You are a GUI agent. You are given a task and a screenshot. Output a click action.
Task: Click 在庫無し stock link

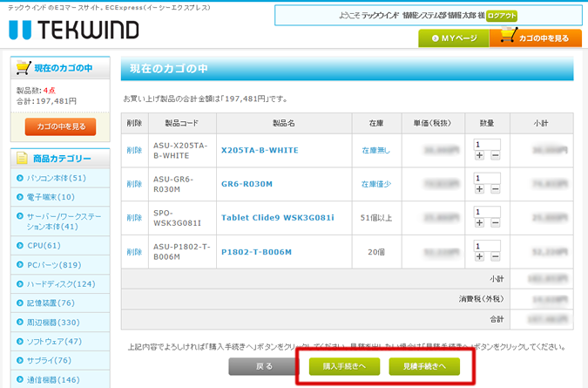pos(375,151)
